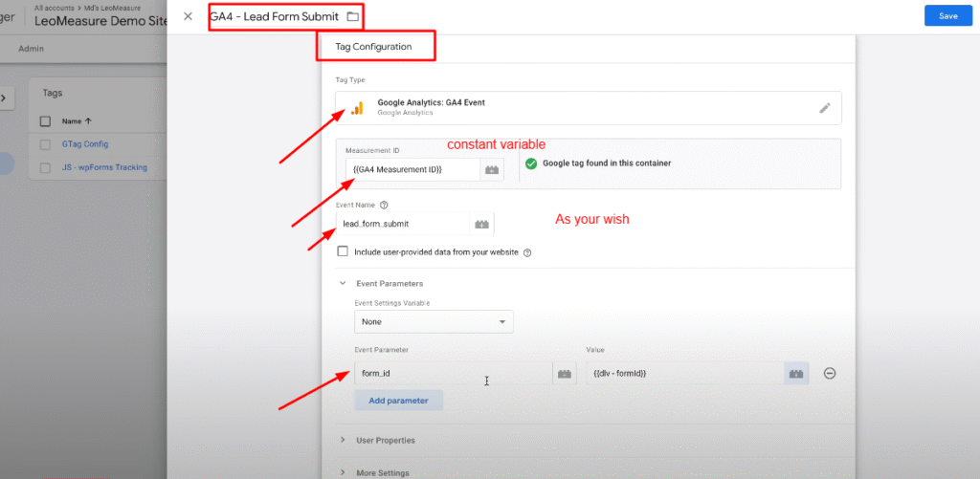Click the Measurement ID input field
Screen dimensions: 980x479
pyautogui.click(x=412, y=170)
